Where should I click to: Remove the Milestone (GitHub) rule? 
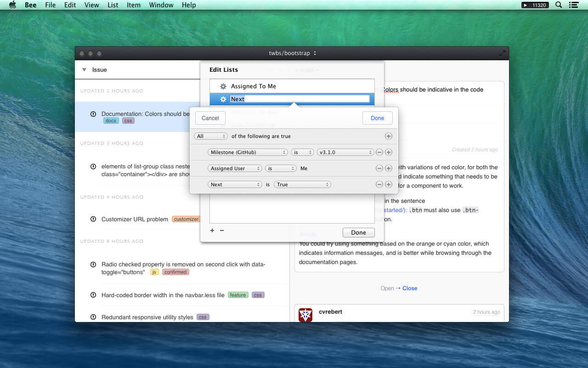[x=379, y=152]
